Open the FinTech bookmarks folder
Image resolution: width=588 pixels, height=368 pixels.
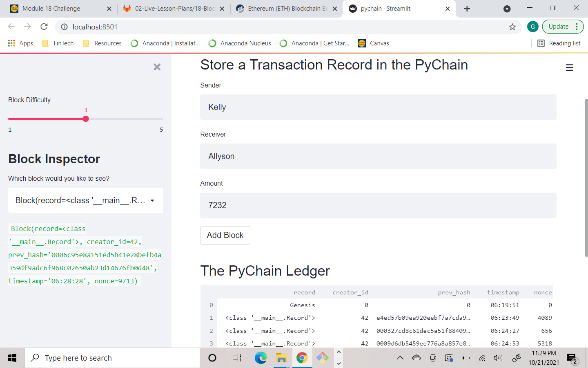[58, 43]
